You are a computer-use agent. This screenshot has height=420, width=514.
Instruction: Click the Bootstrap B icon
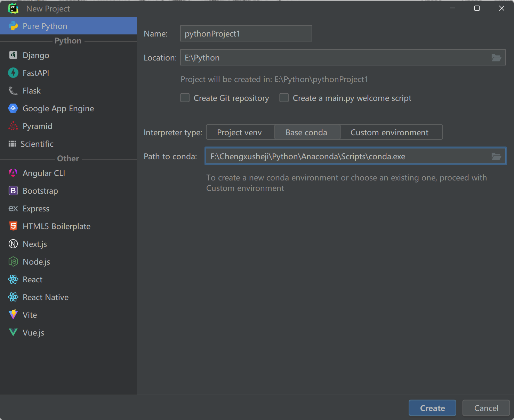[13, 191]
